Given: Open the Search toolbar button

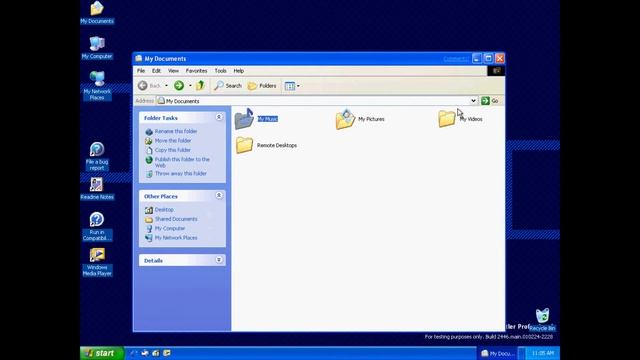Looking at the screenshot, I should click(228, 86).
